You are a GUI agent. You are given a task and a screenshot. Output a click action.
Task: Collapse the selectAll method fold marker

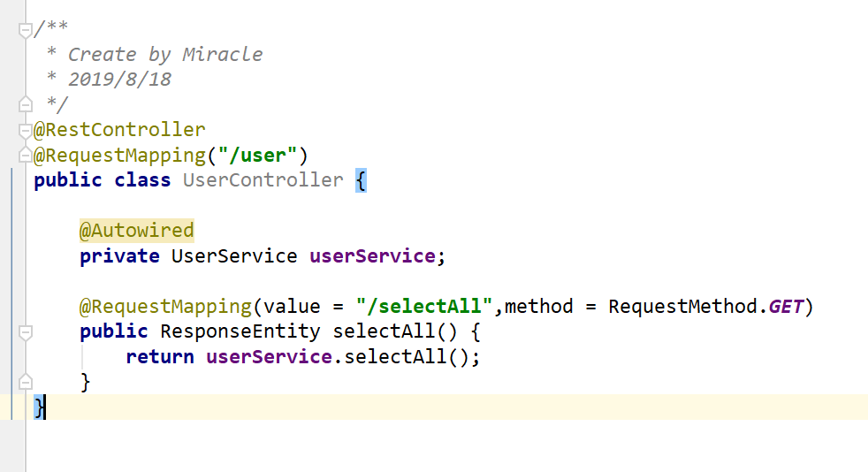pyautogui.click(x=26, y=332)
